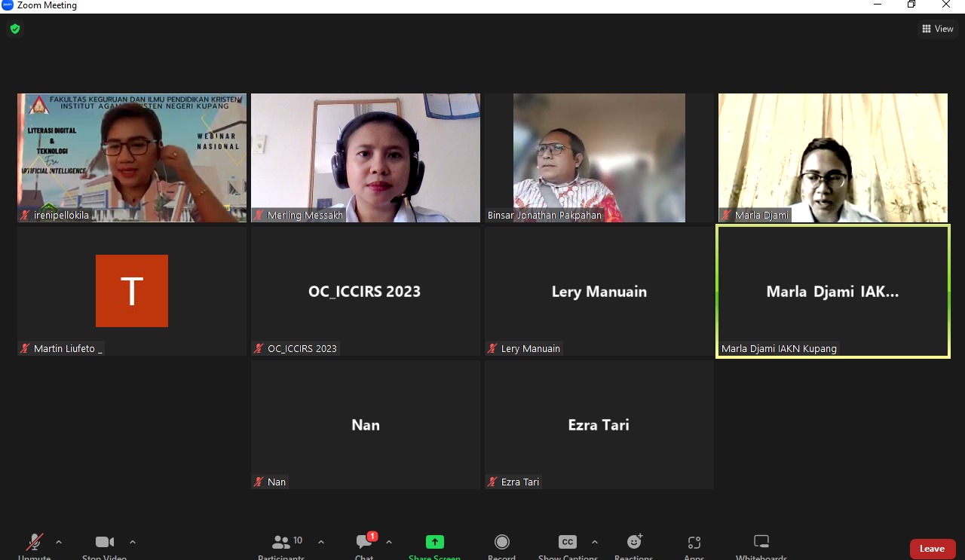Open the Chat panel
Viewport: 965px width, 560px height.
click(x=365, y=545)
